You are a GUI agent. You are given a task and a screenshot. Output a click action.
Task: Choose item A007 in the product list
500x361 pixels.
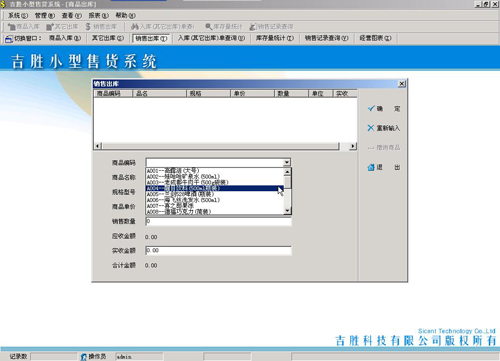[x=215, y=206]
